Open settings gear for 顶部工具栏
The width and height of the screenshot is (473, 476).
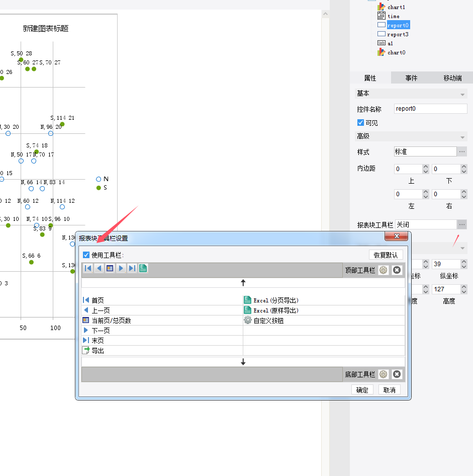[x=383, y=270]
